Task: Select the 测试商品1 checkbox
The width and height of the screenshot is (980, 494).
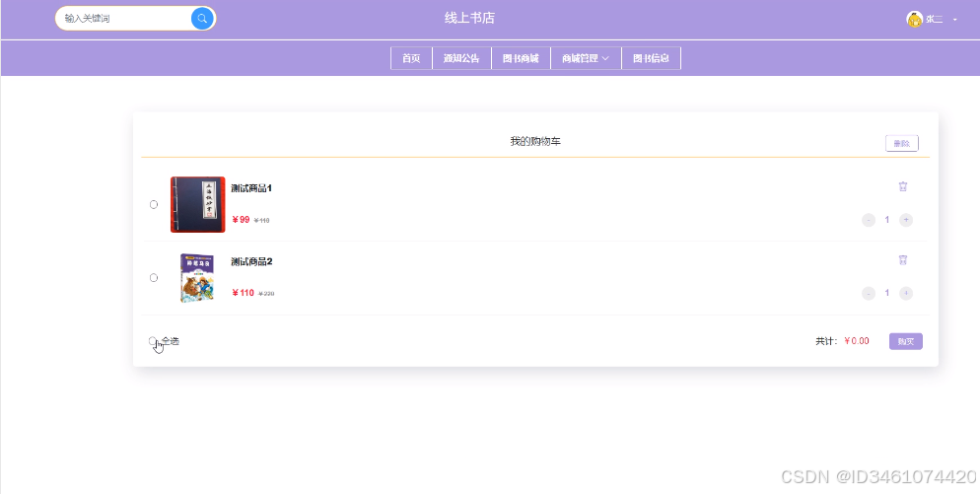Action: [154, 204]
